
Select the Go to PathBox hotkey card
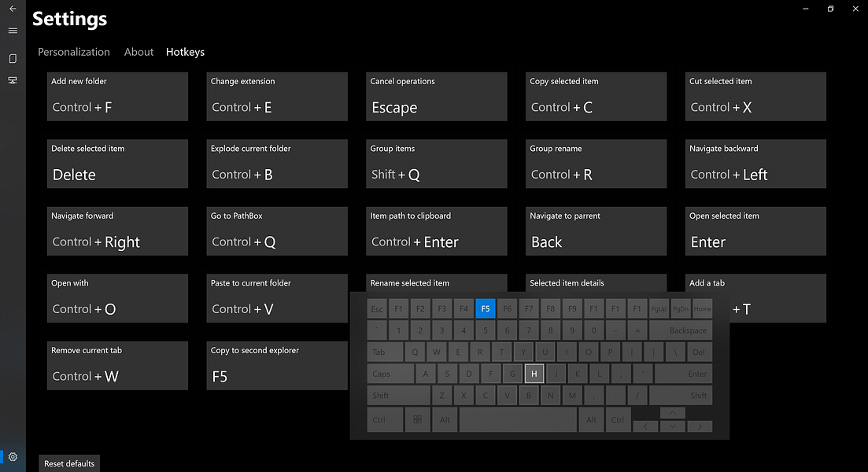[x=277, y=231]
